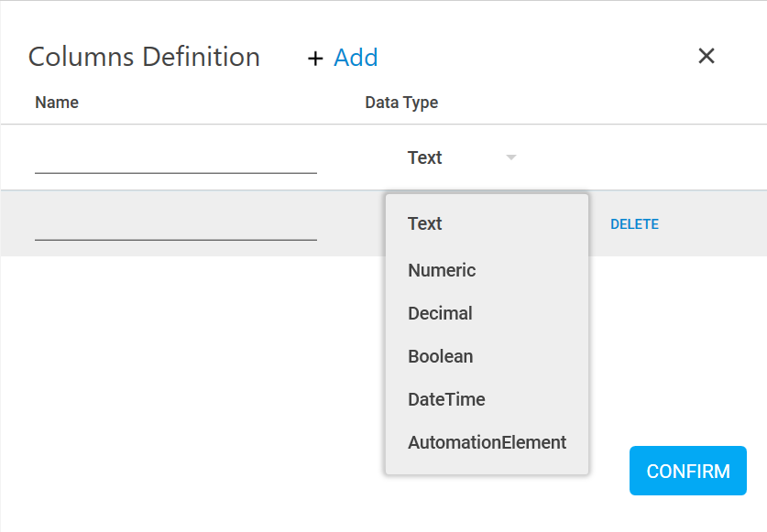This screenshot has width=767, height=532.
Task: Click the Name column header
Action: 57,103
